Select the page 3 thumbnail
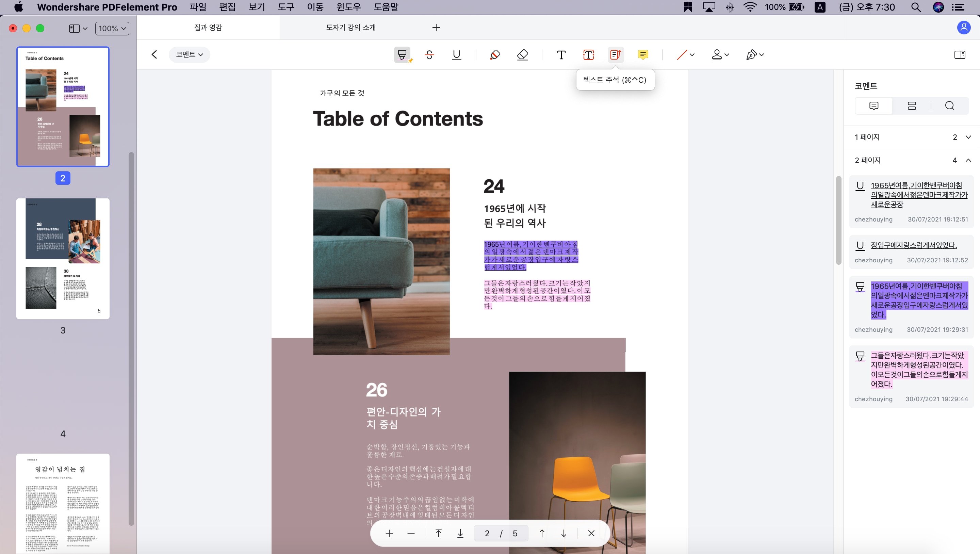This screenshot has width=980, height=554. tap(63, 258)
